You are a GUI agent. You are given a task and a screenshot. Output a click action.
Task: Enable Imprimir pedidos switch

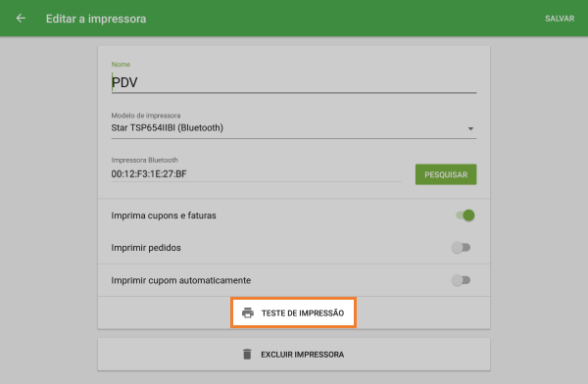[x=461, y=248]
